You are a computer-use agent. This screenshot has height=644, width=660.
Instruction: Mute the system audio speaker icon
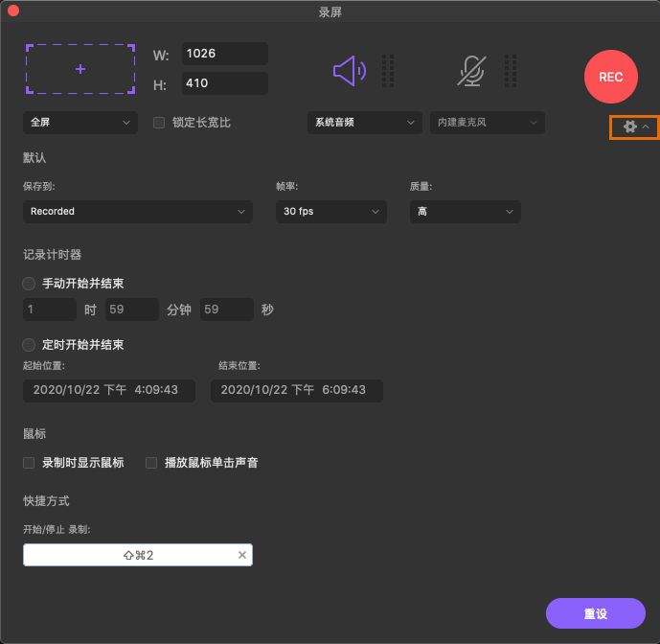tap(350, 71)
